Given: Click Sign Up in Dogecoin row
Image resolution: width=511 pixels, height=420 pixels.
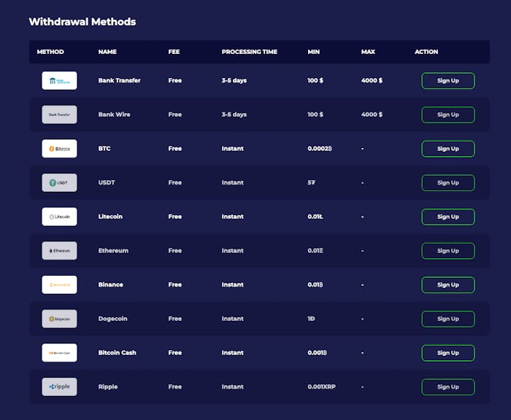Looking at the screenshot, I should coord(447,319).
